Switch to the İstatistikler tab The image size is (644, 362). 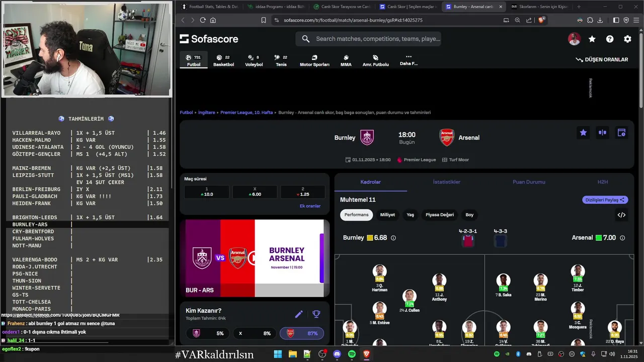446,182
